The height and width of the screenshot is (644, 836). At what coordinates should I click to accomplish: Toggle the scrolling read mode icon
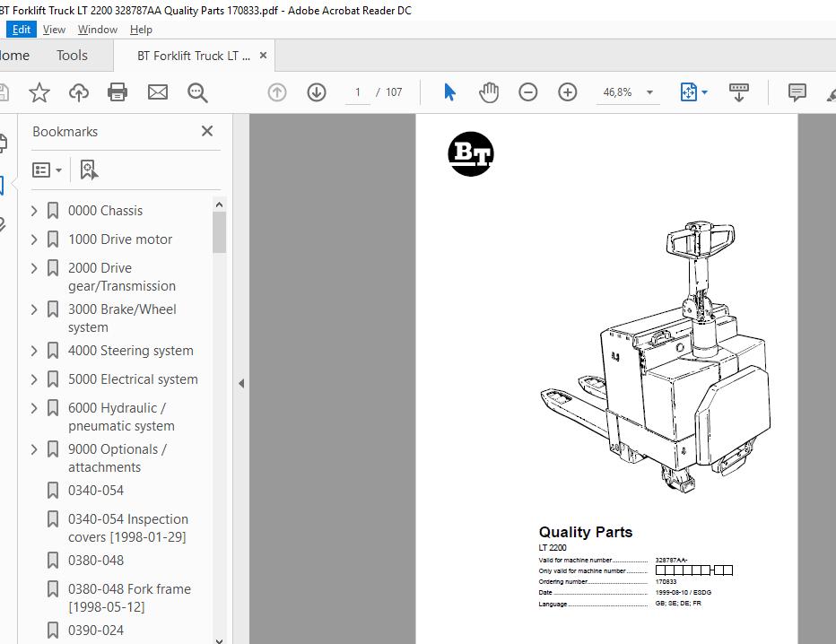click(739, 92)
